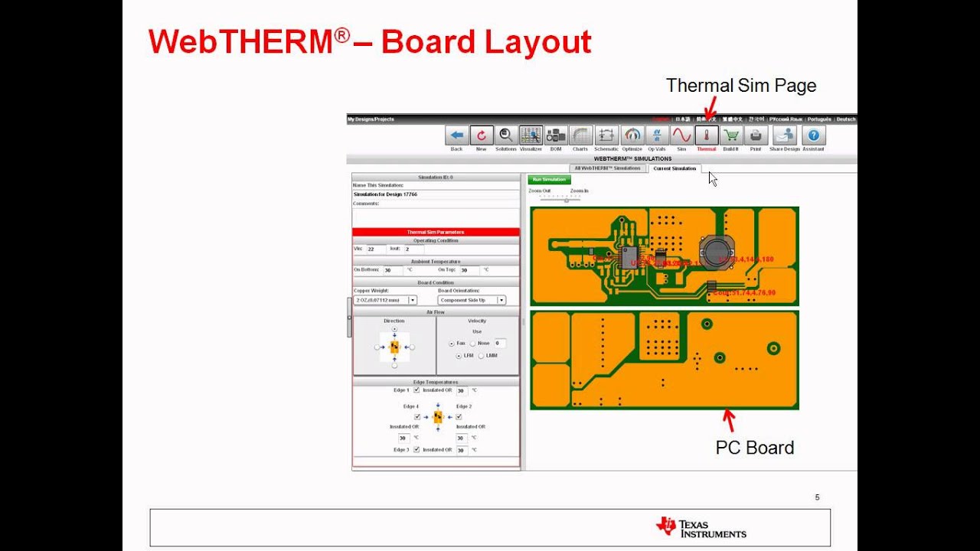Choose the LMM units radio button
The width and height of the screenshot is (980, 551).
(x=481, y=356)
